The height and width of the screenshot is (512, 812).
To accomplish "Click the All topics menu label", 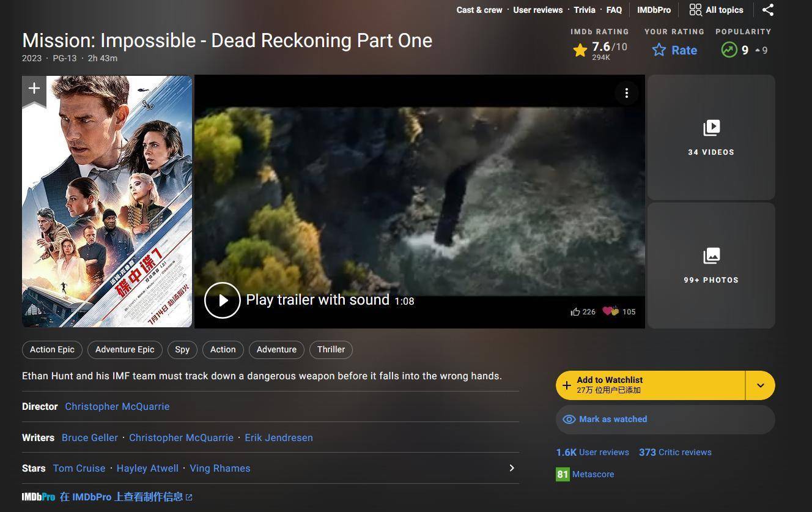I will point(725,10).
